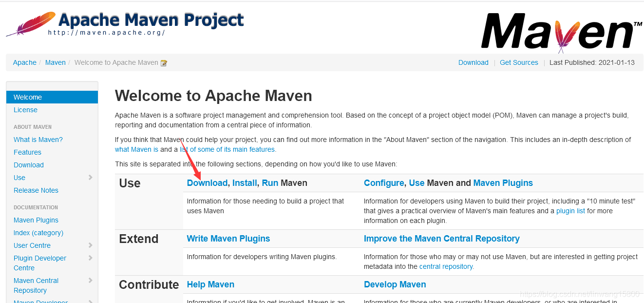
Task: Open Improve the Maven Central Repository link
Action: tap(442, 239)
